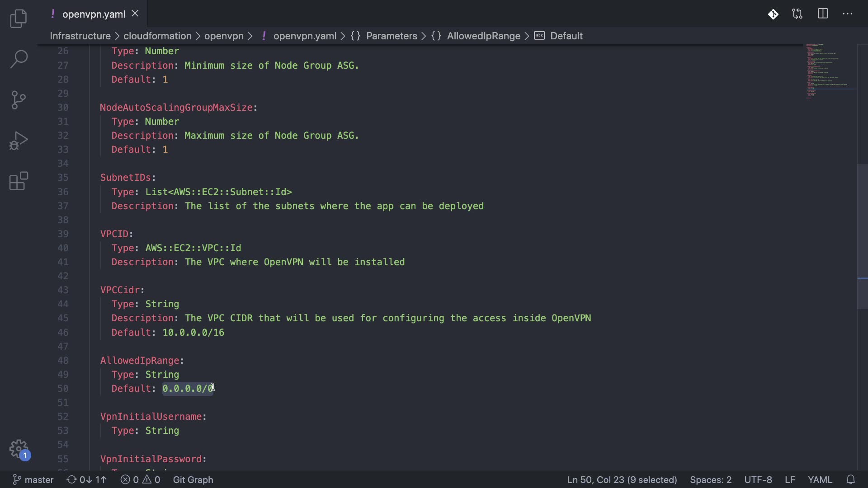Open the Explorer view in the activity bar

pos(19,19)
